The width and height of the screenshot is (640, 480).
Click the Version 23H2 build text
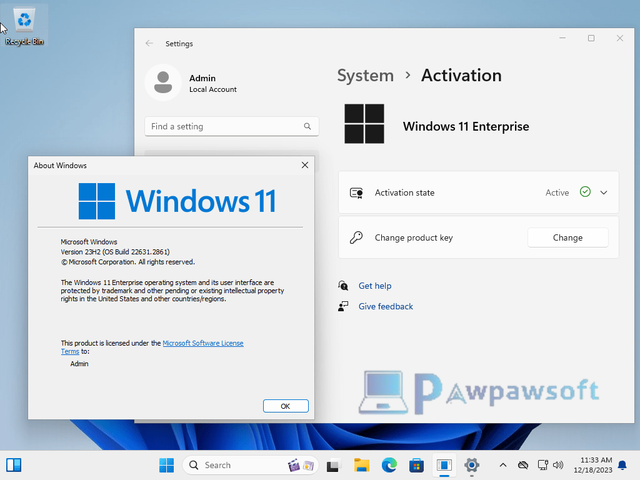(115, 252)
